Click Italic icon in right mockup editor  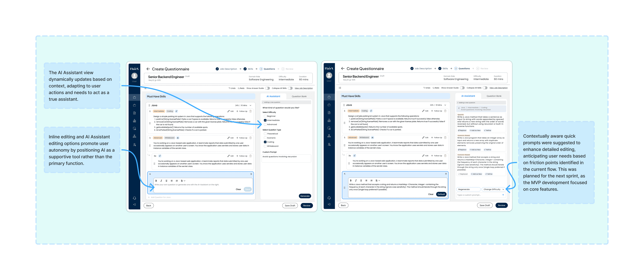click(356, 180)
